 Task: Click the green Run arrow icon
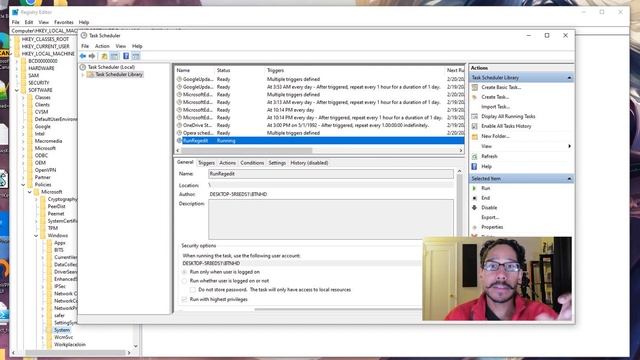point(474,188)
